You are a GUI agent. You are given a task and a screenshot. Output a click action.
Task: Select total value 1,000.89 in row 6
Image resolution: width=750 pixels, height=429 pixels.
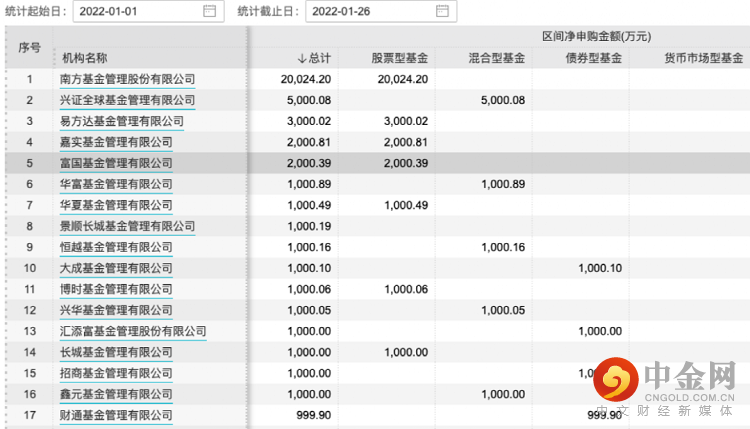click(309, 185)
